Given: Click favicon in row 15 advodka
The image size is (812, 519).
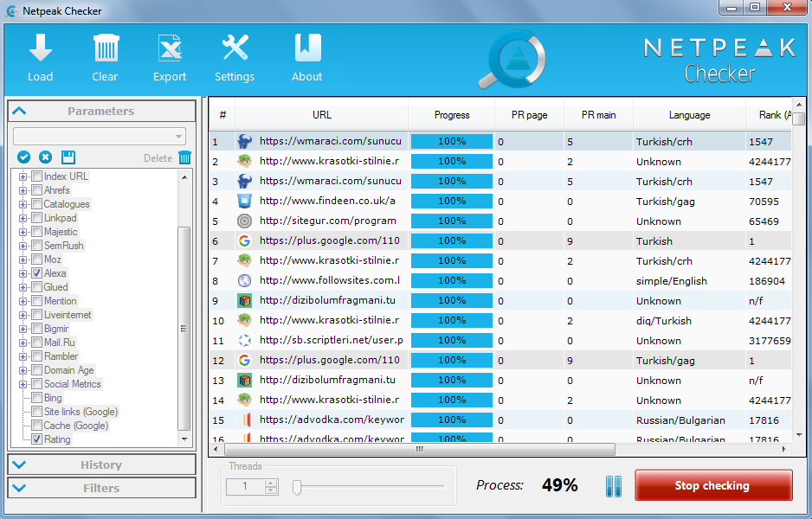Looking at the screenshot, I should (247, 420).
